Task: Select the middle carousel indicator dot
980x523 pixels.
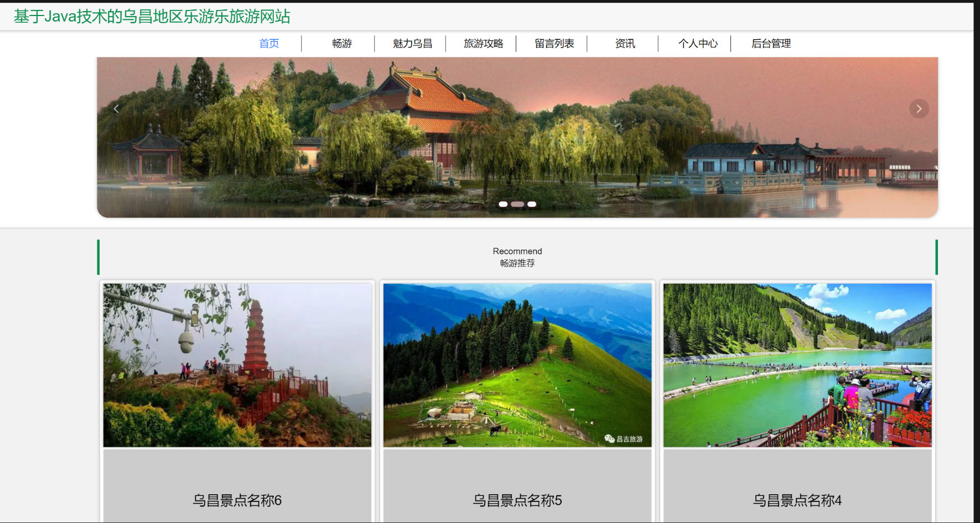Action: 517,204
